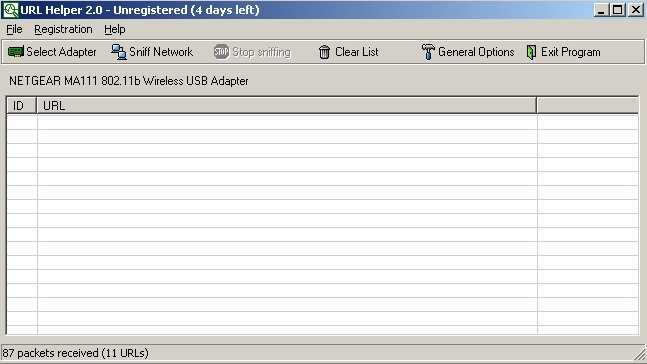Open the Registration menu
The height and width of the screenshot is (364, 647).
(x=63, y=29)
